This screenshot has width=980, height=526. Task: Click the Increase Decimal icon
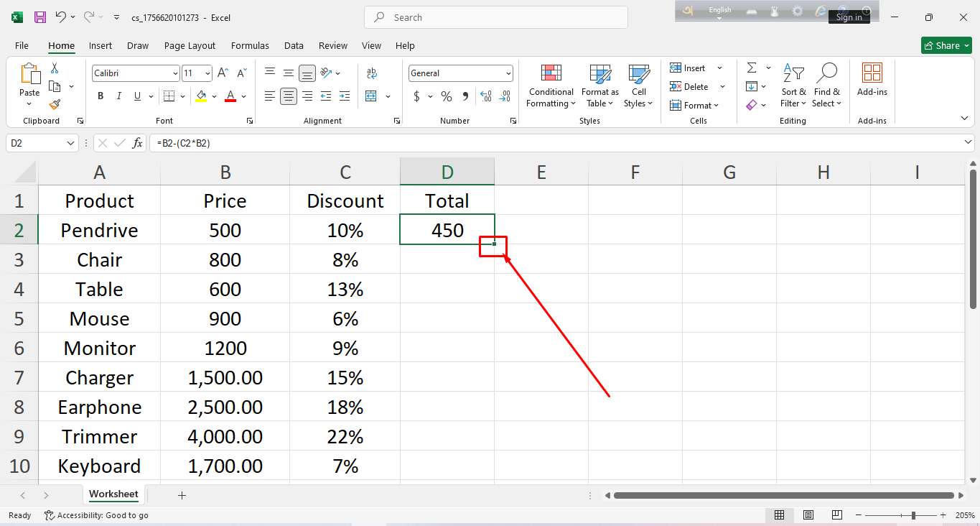(485, 96)
